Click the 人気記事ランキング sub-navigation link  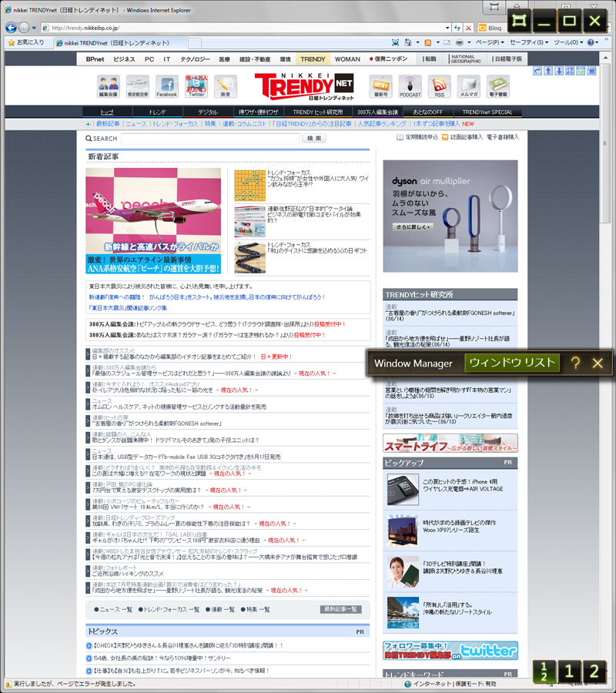click(x=382, y=124)
